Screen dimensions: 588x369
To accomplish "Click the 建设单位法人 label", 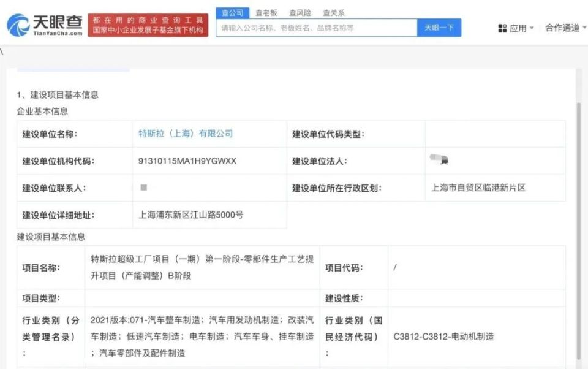I will tap(320, 161).
